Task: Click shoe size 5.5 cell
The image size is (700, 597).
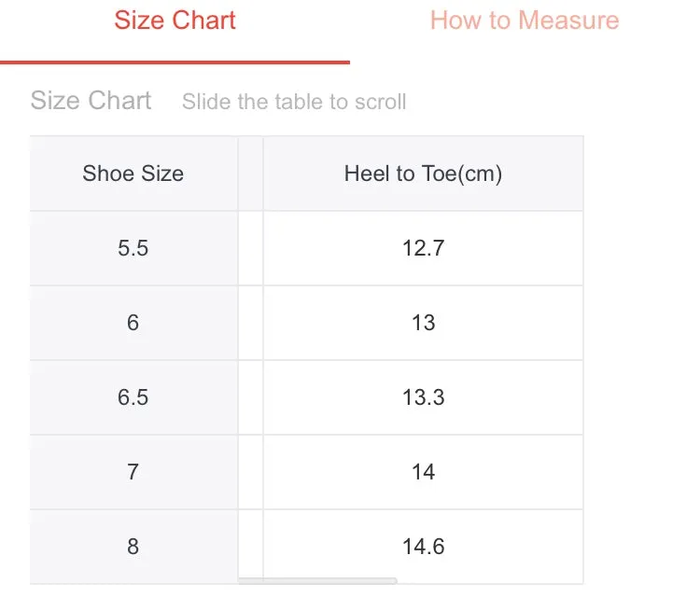Action: click(133, 248)
